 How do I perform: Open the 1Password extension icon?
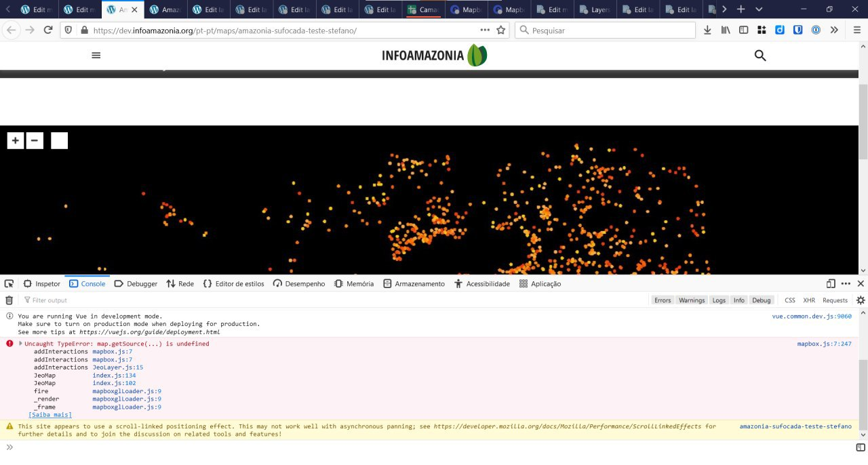(816, 30)
